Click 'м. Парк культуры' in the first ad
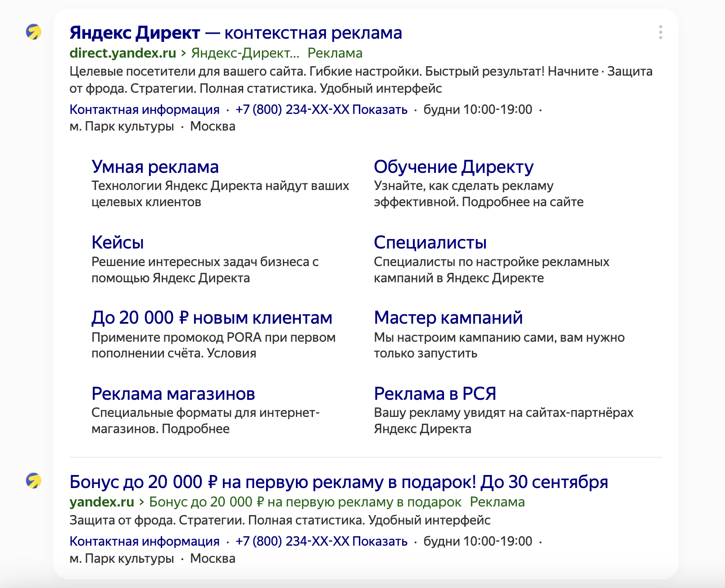This screenshot has width=725, height=588. [122, 127]
